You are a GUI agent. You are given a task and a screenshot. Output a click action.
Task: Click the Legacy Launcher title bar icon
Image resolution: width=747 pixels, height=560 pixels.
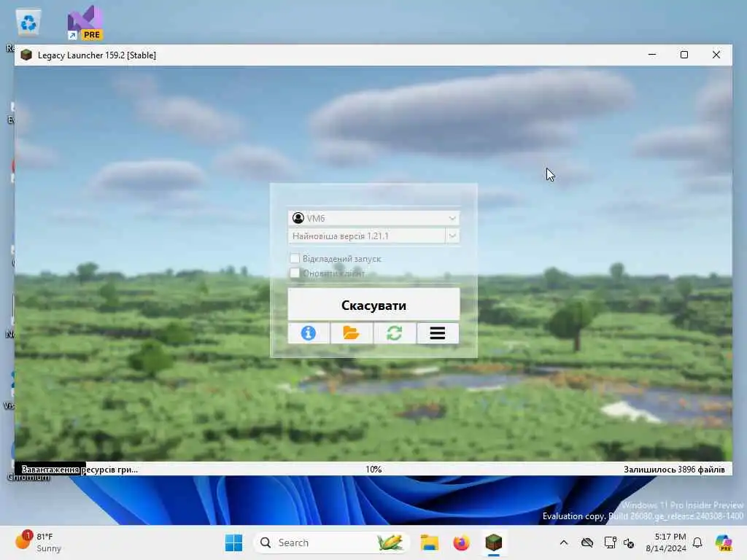pyautogui.click(x=26, y=55)
